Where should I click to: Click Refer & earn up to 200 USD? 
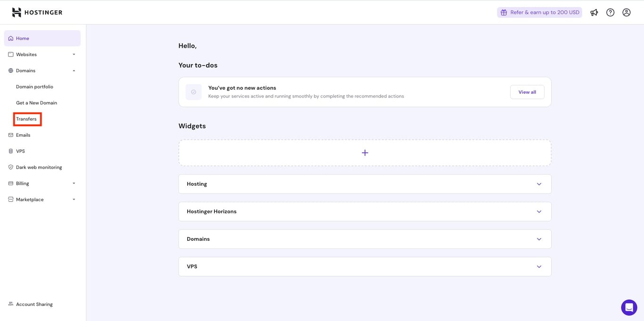click(x=539, y=12)
